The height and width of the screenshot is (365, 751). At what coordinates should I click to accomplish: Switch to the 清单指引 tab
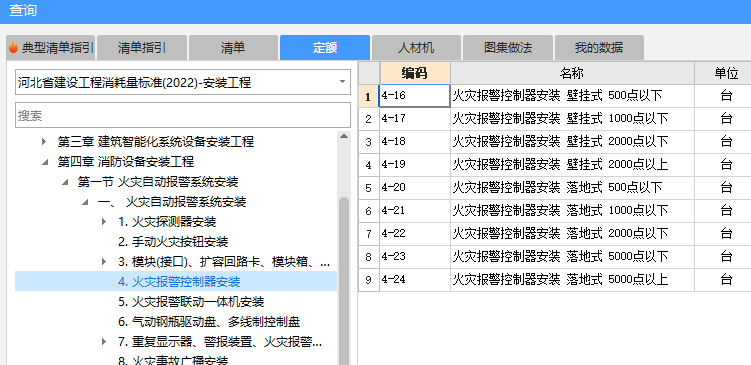point(142,48)
